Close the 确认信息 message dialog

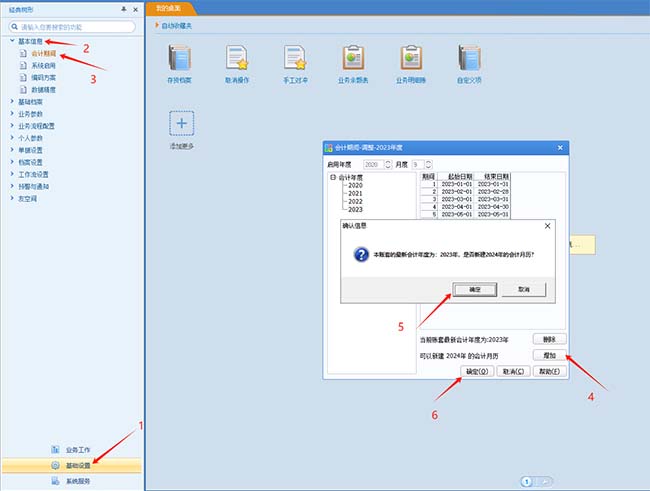[546, 227]
